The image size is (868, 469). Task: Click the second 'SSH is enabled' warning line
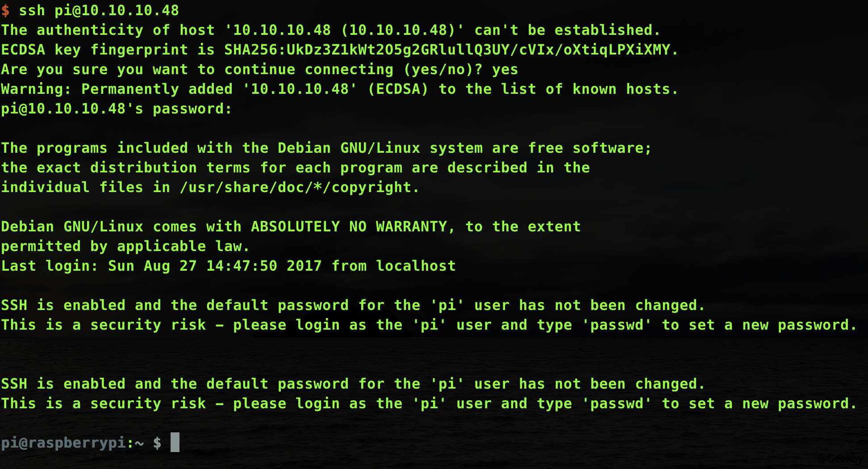pos(353,384)
